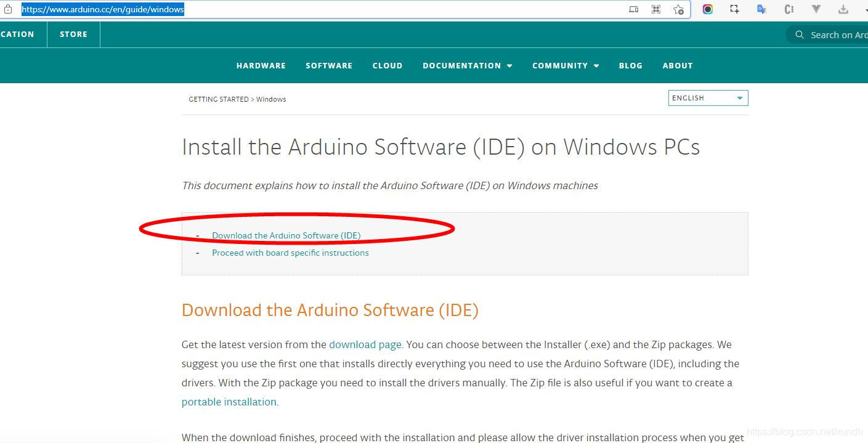Image resolution: width=868 pixels, height=443 pixels.
Task: Open the colorful circle camera extension
Action: coord(708,9)
